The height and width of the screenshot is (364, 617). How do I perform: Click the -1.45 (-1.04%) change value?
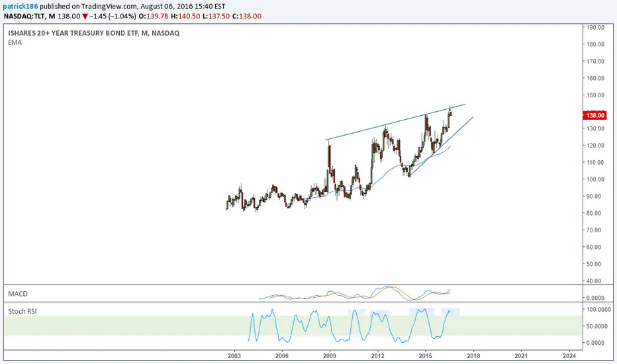pos(113,16)
